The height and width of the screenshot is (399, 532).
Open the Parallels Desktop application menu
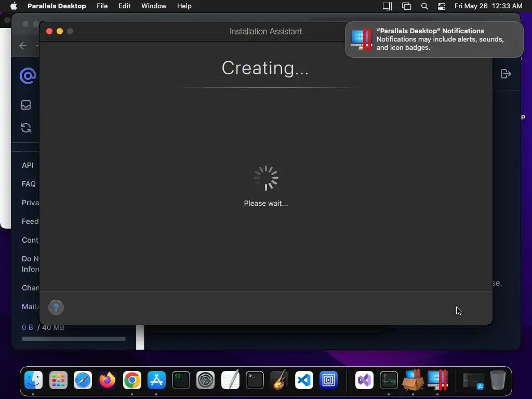57,6
